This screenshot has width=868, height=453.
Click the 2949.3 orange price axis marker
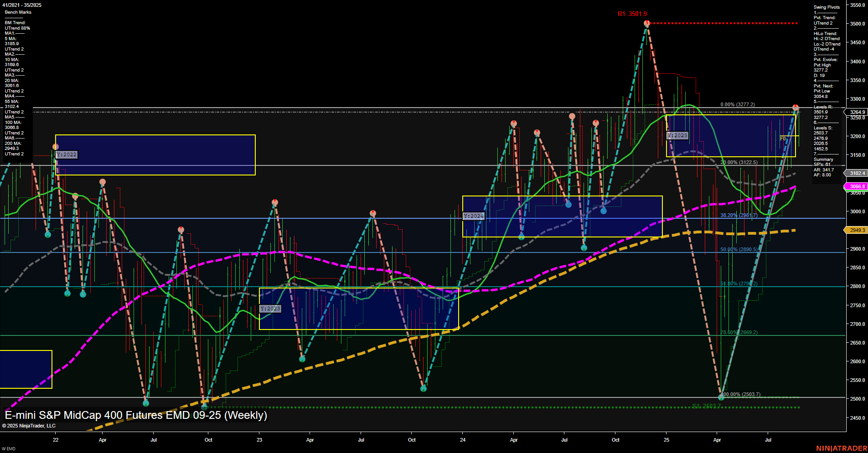(857, 230)
